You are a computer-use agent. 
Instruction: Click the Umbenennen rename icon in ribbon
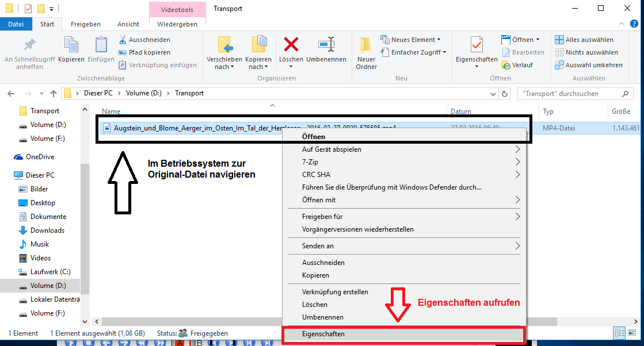[x=326, y=45]
